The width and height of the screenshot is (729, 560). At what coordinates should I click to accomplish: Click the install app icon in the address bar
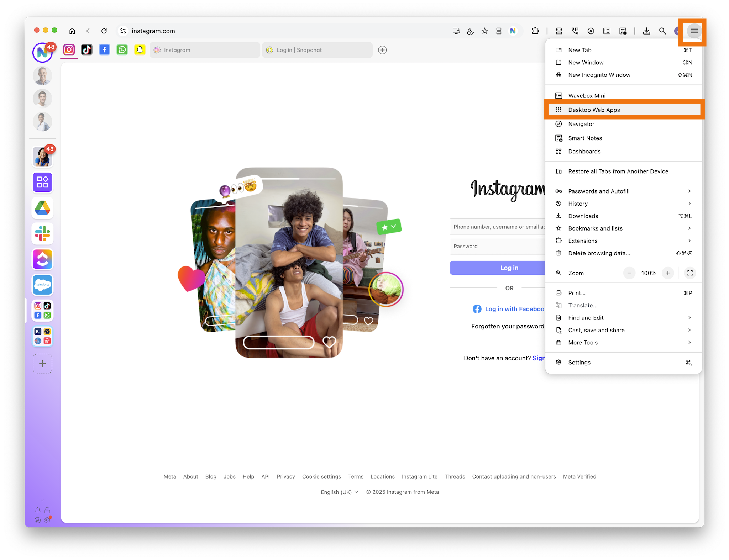(x=456, y=31)
